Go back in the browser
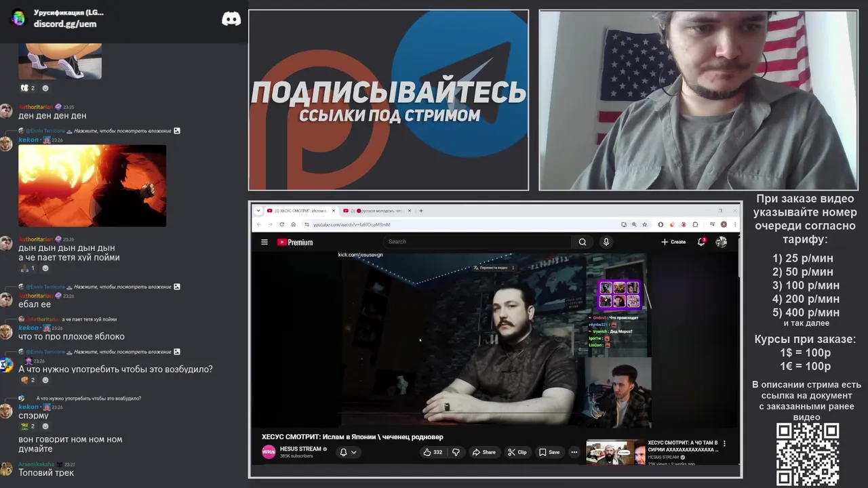This screenshot has width=868, height=488. coord(258,224)
